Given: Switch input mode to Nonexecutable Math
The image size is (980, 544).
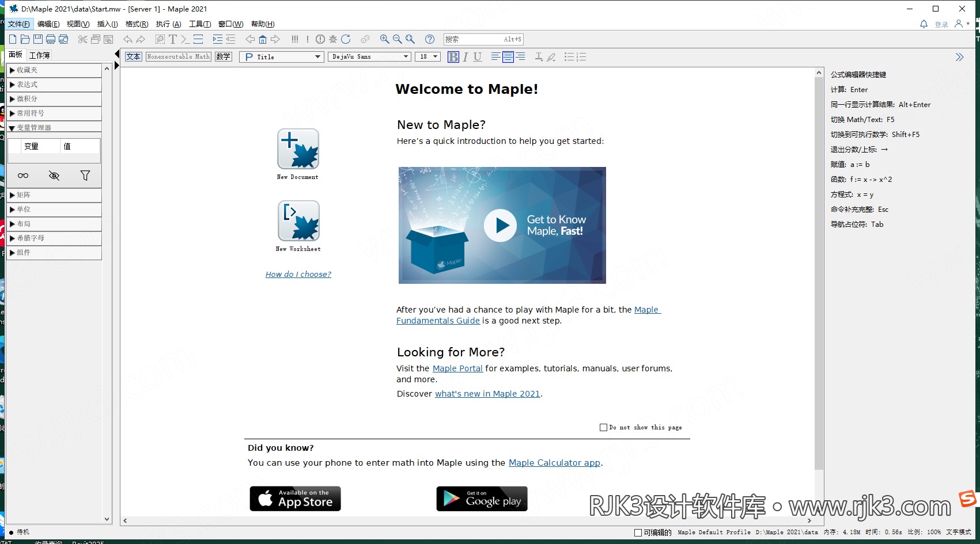Looking at the screenshot, I should click(179, 56).
